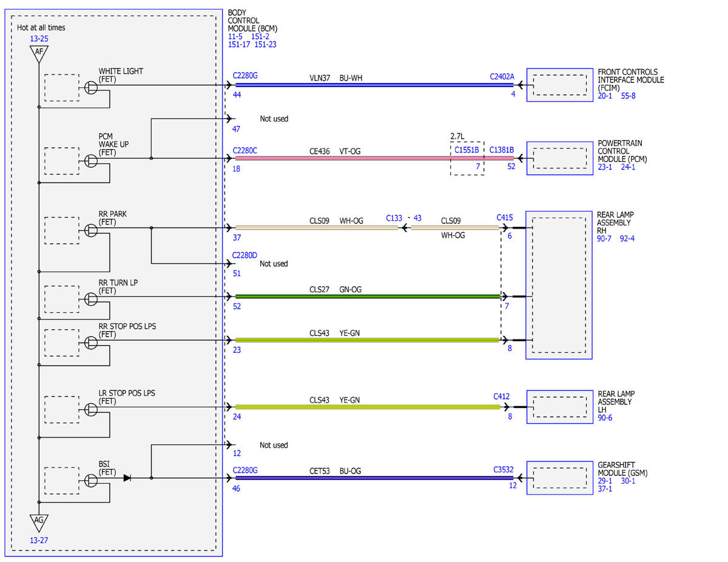Select the RR PARK FET transistor symbol

click(91, 231)
